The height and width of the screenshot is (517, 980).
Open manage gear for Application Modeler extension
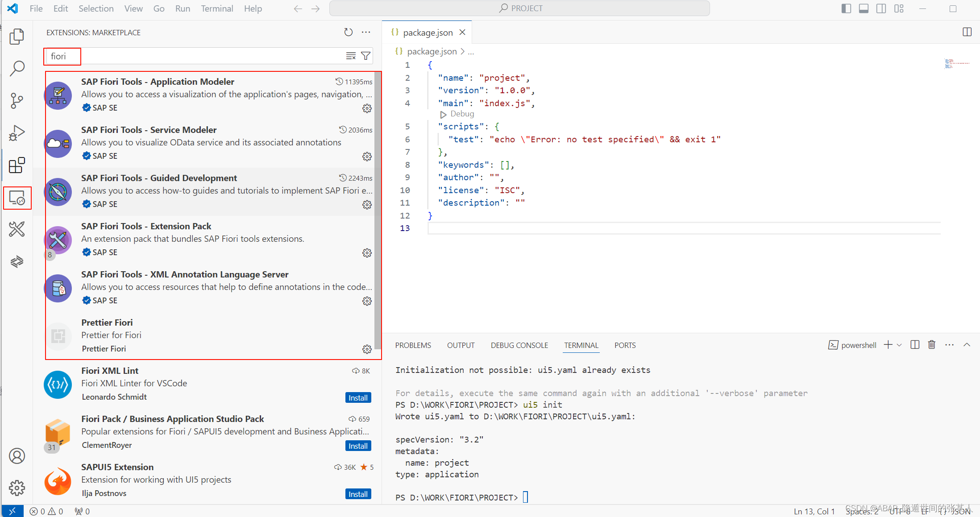click(x=367, y=108)
